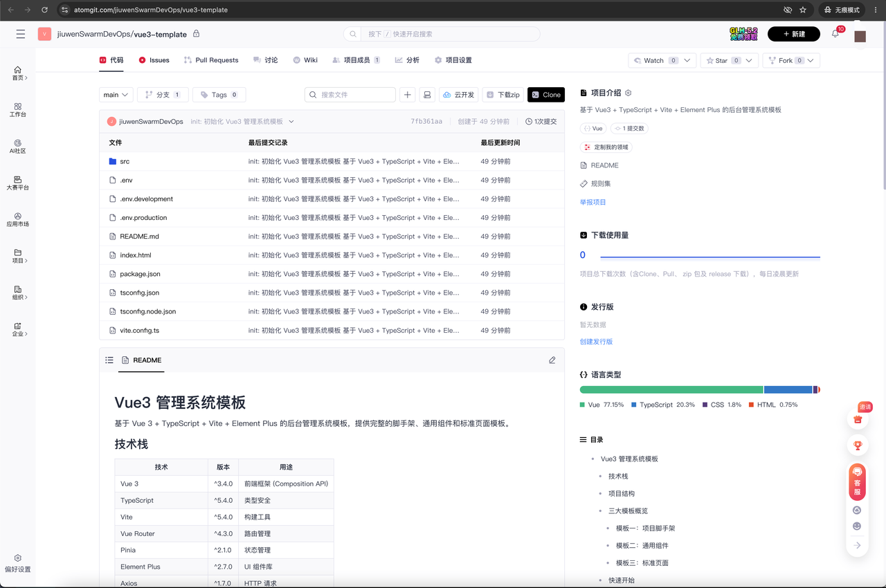Open the main branch dropdown
886x588 pixels.
(116, 95)
